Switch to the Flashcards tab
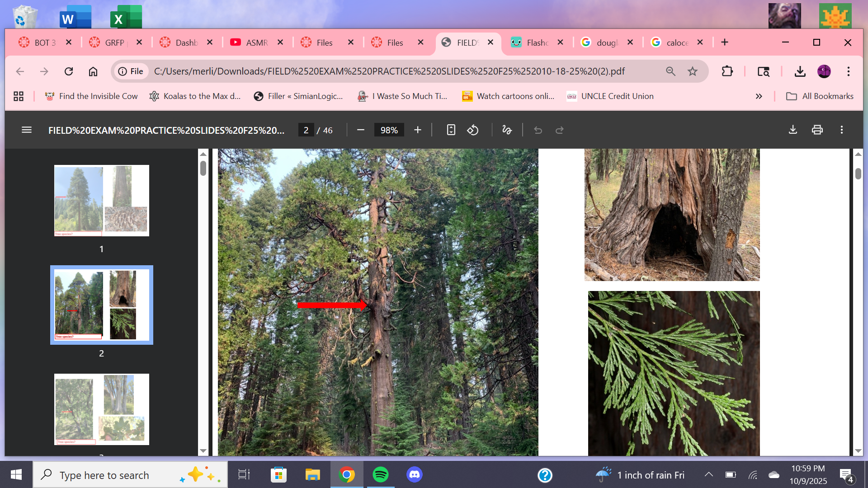The width and height of the screenshot is (868, 488). [537, 42]
